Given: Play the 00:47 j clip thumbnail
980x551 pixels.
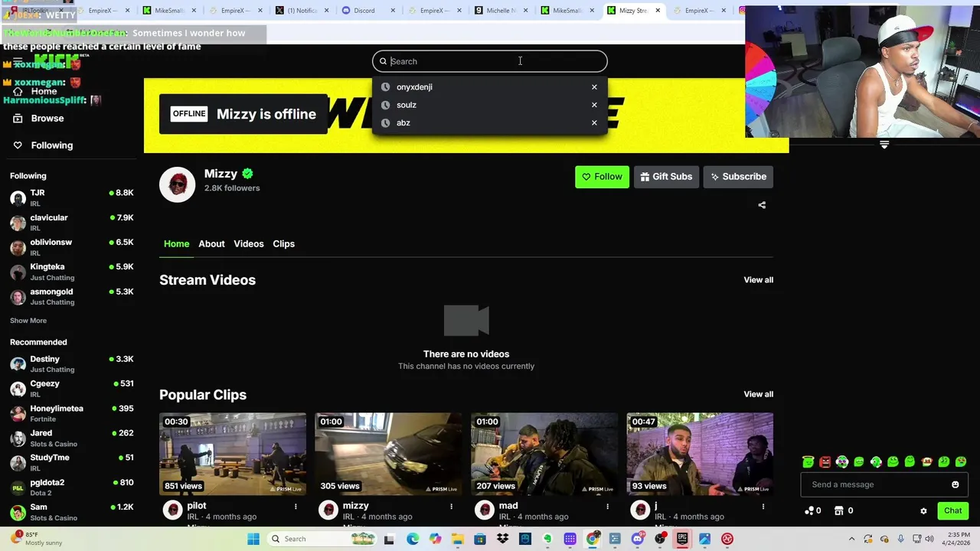Looking at the screenshot, I should click(x=700, y=454).
